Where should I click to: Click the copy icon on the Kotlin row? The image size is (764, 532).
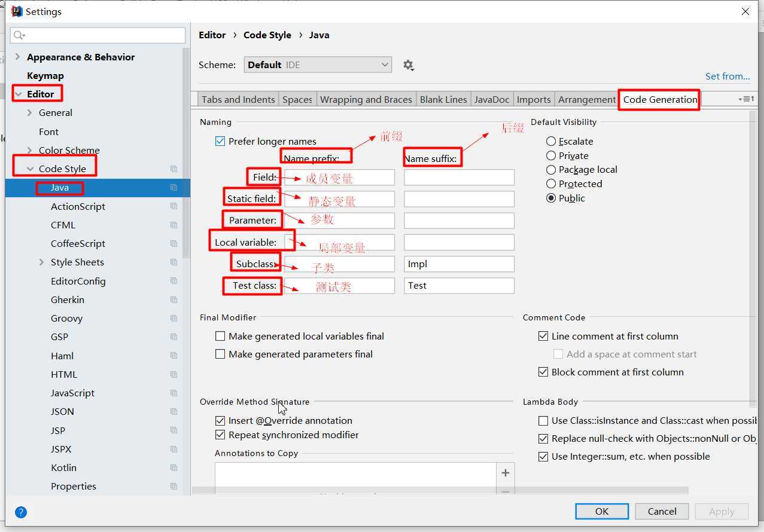pos(174,468)
